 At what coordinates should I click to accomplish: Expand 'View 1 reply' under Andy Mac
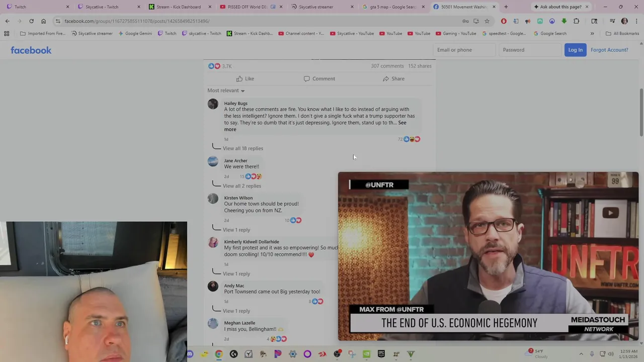(x=236, y=311)
